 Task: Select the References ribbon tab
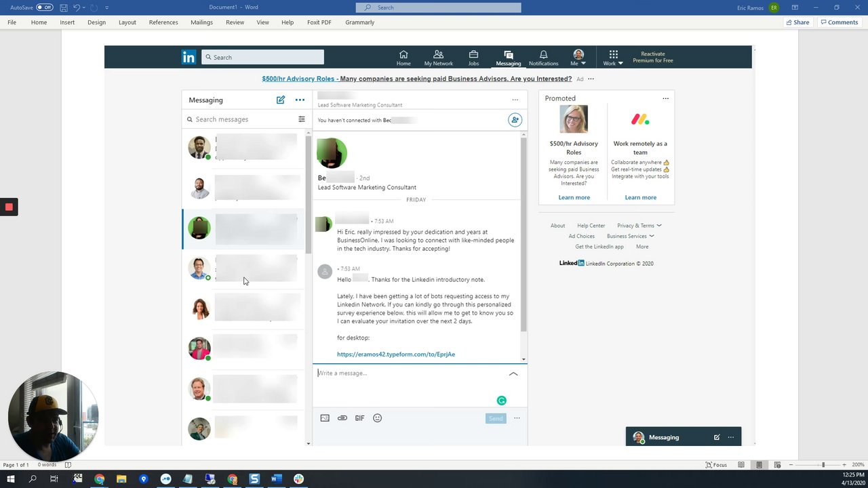163,22
